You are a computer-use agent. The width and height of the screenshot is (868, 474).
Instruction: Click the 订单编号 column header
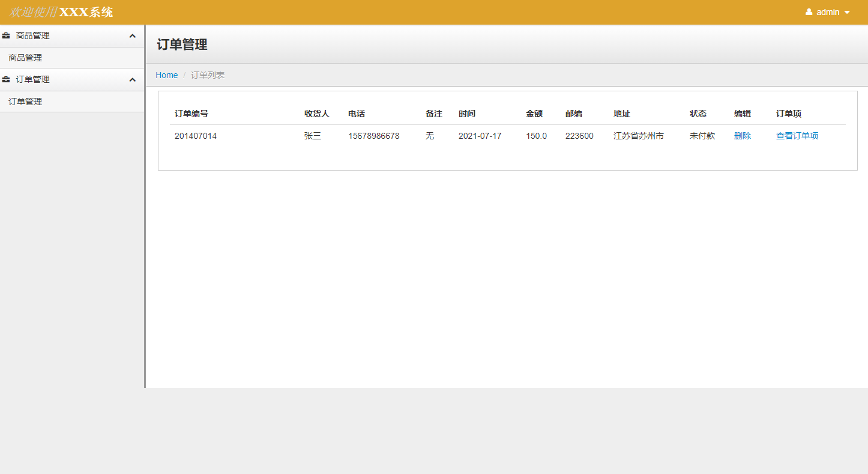191,114
